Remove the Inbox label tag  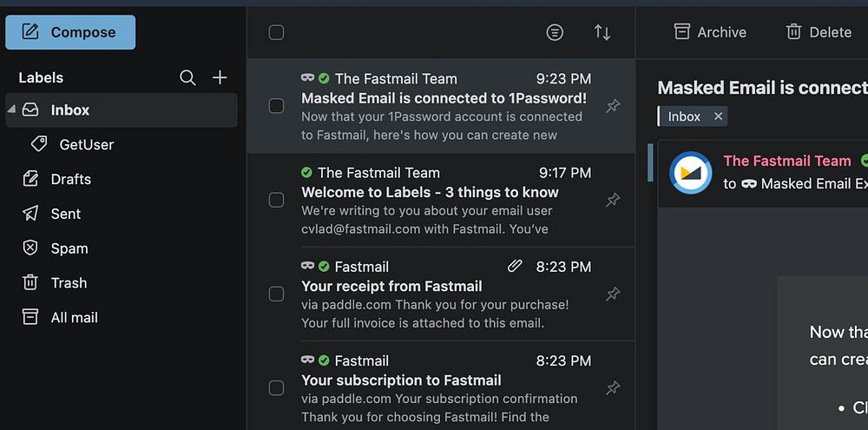coord(718,116)
